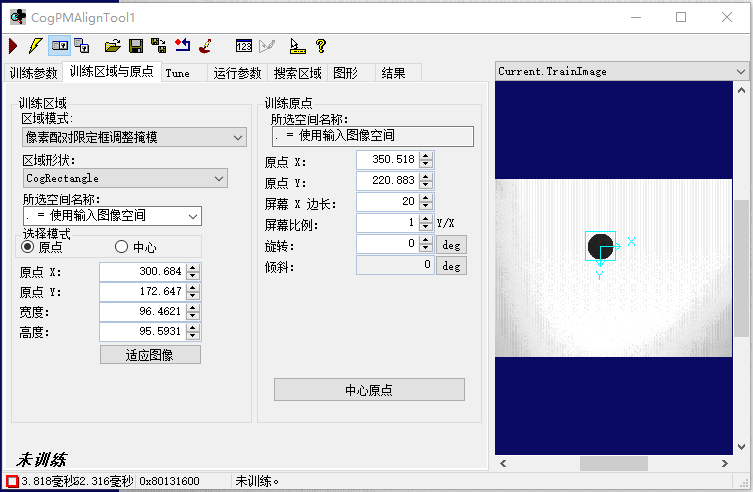Click the 高度 stepper arrows

pos(193,332)
